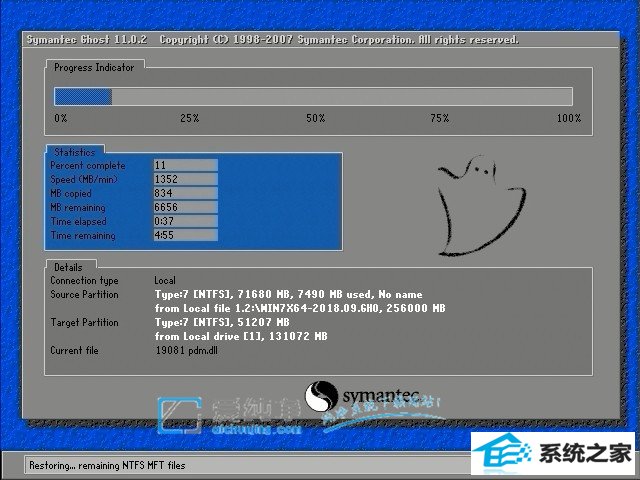Select the Time remaining value 4:55

click(x=186, y=235)
